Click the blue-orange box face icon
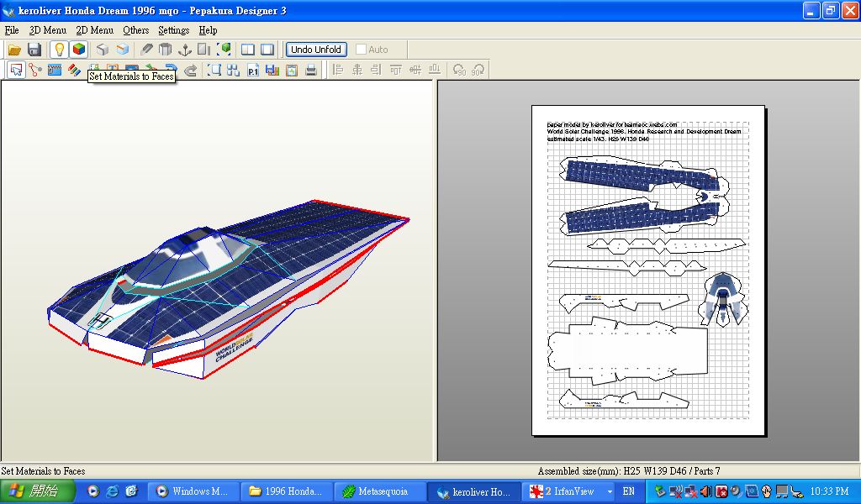 pyautogui.click(x=122, y=50)
